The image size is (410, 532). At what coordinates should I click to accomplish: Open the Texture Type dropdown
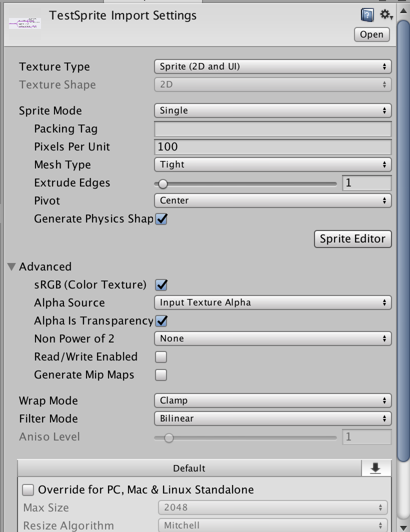point(273,66)
